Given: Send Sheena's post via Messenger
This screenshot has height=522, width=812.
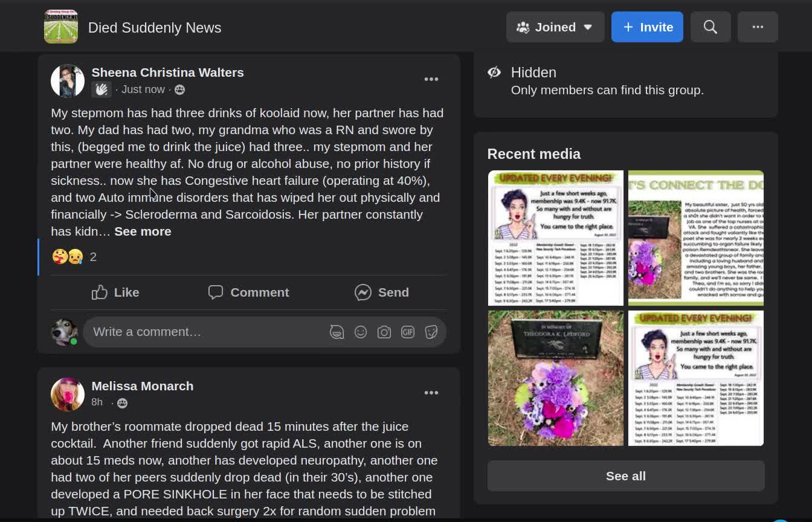Looking at the screenshot, I should pyautogui.click(x=381, y=292).
